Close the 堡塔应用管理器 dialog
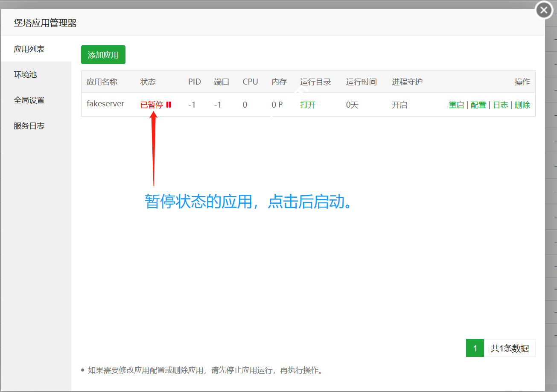This screenshot has width=557, height=392. point(544,10)
